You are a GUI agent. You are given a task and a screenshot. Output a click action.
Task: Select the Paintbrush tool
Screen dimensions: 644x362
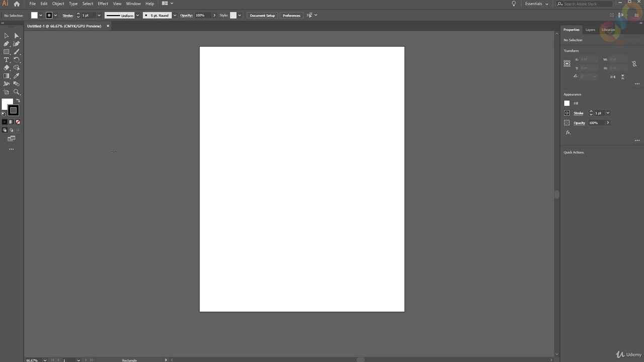(x=16, y=52)
